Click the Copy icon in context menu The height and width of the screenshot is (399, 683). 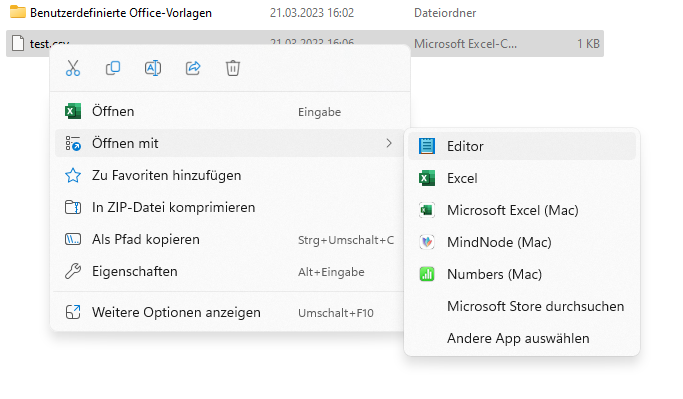click(x=113, y=68)
